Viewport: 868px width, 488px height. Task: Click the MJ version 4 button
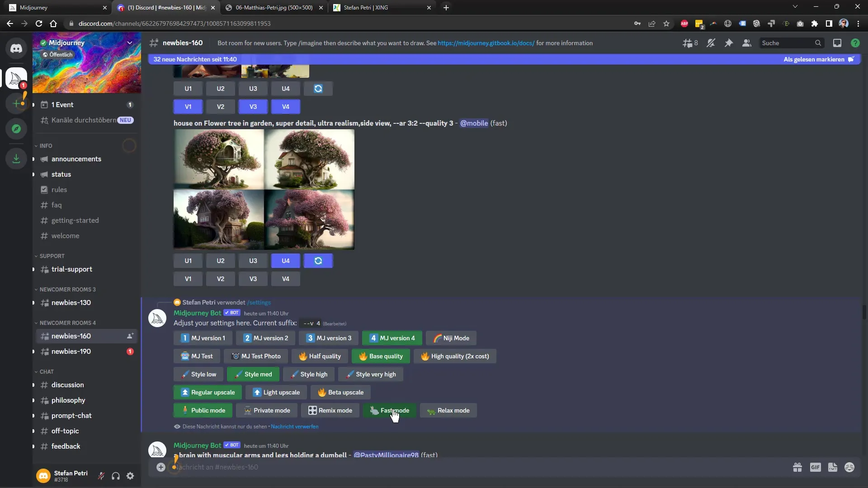click(393, 338)
